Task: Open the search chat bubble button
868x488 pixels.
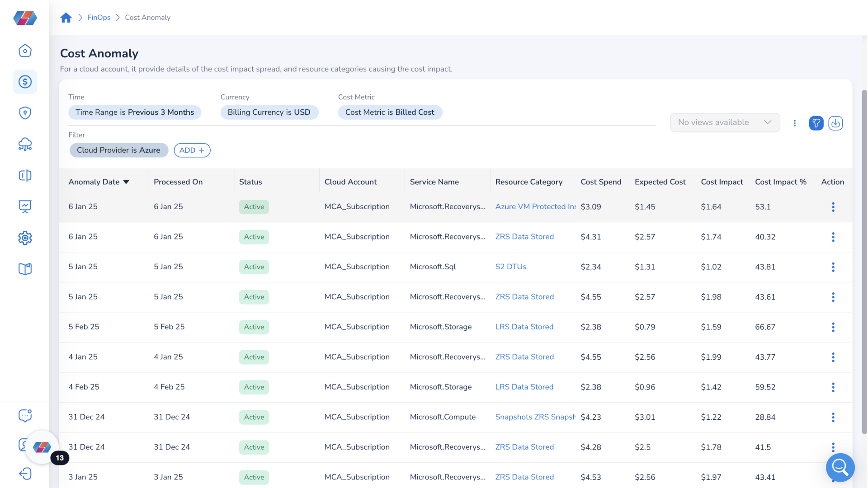Action: tap(840, 467)
